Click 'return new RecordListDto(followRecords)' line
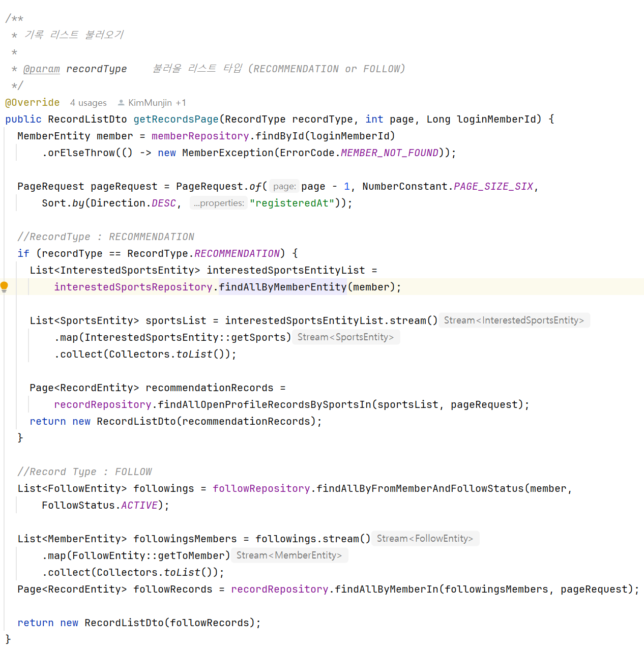 tap(139, 623)
